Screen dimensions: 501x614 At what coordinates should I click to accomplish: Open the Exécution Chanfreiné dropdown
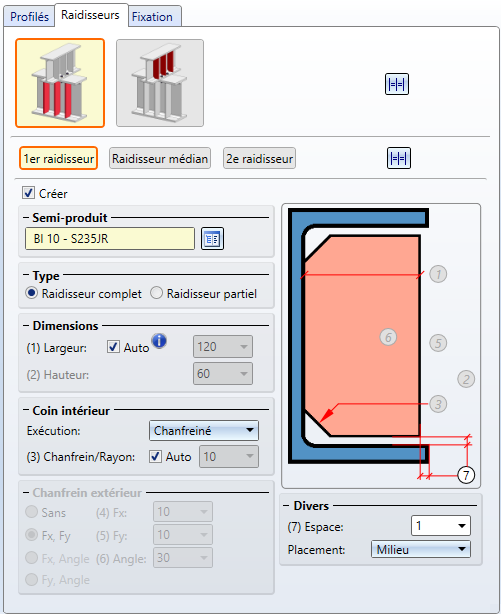(x=204, y=431)
